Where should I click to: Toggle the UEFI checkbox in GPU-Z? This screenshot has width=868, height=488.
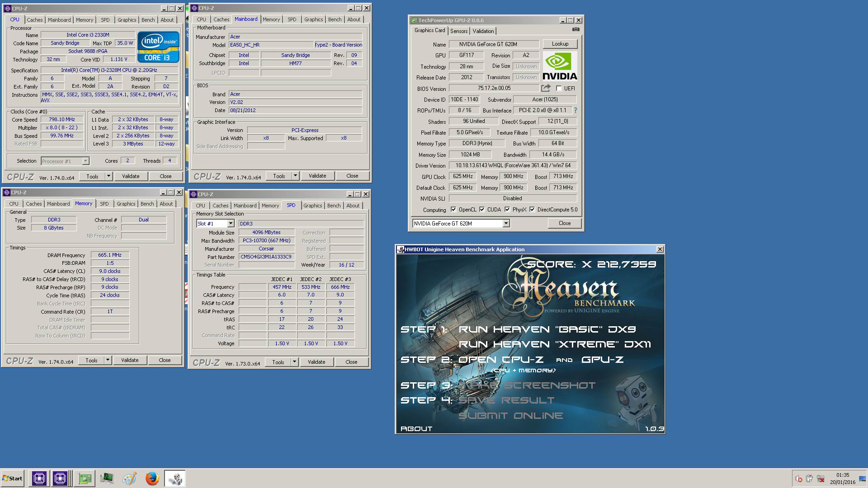click(559, 89)
